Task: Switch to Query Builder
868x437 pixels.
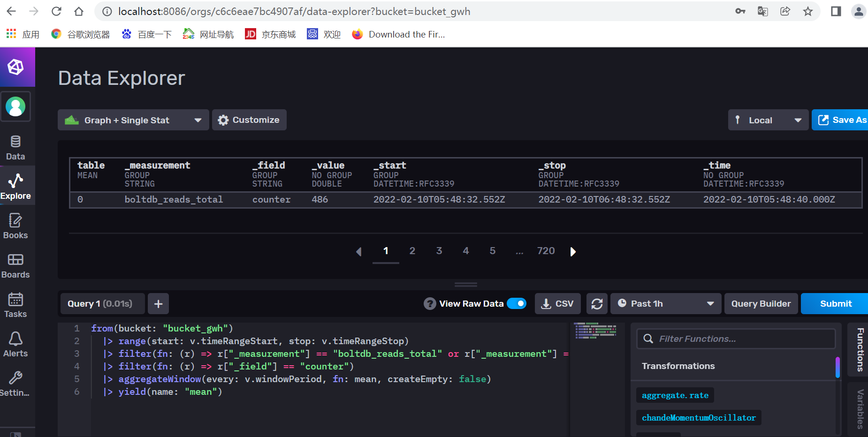Action: coord(761,304)
